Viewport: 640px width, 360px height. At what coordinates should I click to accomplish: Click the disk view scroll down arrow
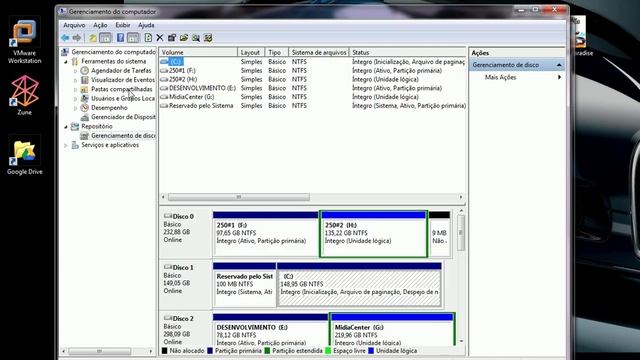pyautogui.click(x=461, y=341)
